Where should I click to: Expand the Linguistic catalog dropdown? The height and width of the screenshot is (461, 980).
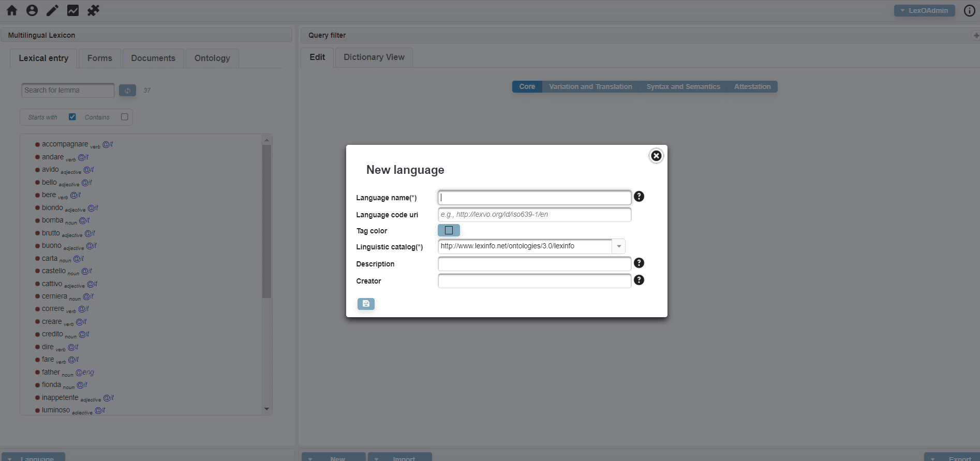619,246
